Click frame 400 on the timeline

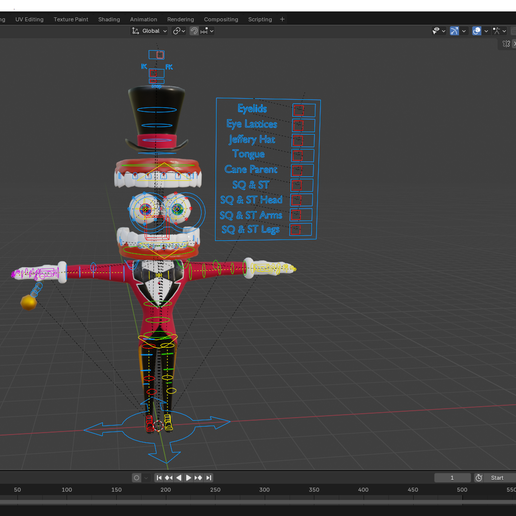click(363, 490)
